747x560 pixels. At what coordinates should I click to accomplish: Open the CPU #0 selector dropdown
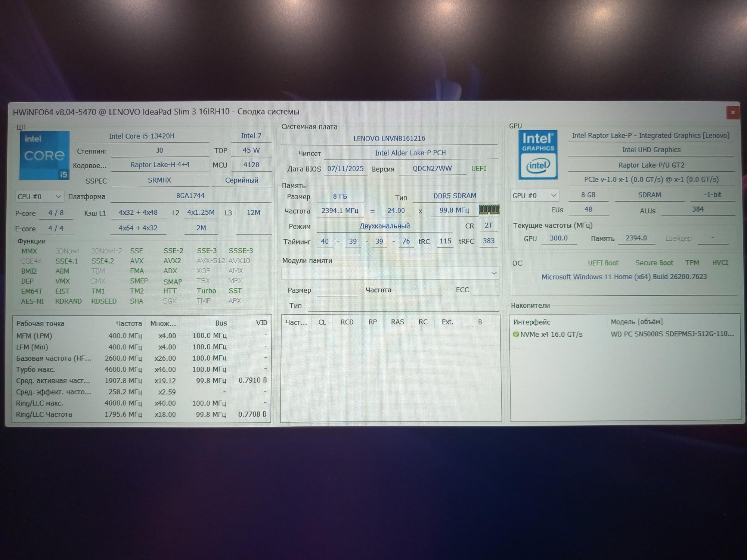tap(40, 196)
